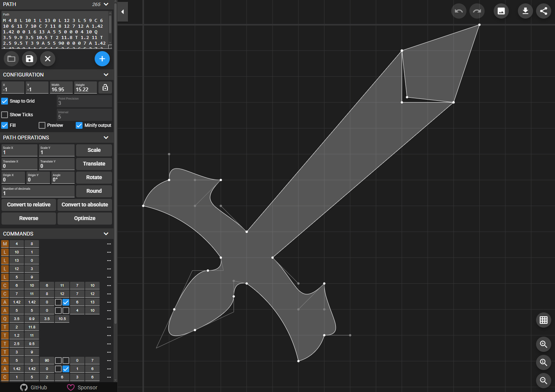Open options menu for the Q command
Viewport: 555px width, 392px height.
[x=109, y=319]
